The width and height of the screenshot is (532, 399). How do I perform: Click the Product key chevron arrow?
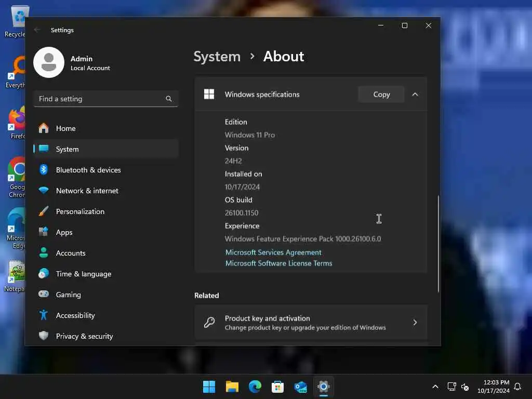[415, 322]
